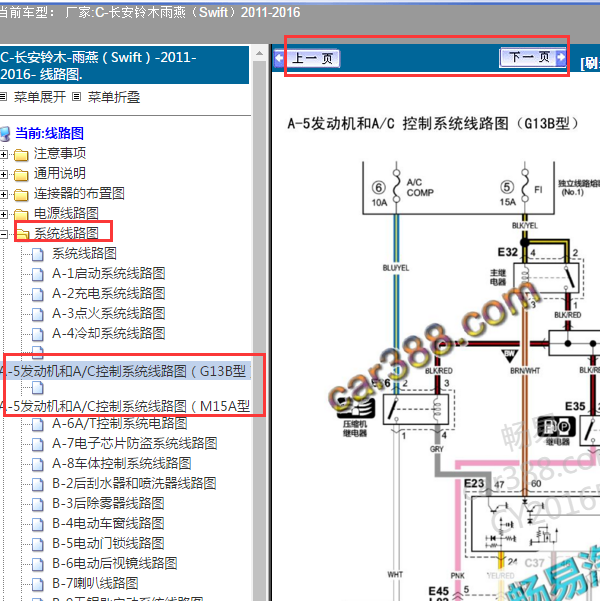Select the 当前:线路图 root node
The image size is (600, 601).
(49, 133)
